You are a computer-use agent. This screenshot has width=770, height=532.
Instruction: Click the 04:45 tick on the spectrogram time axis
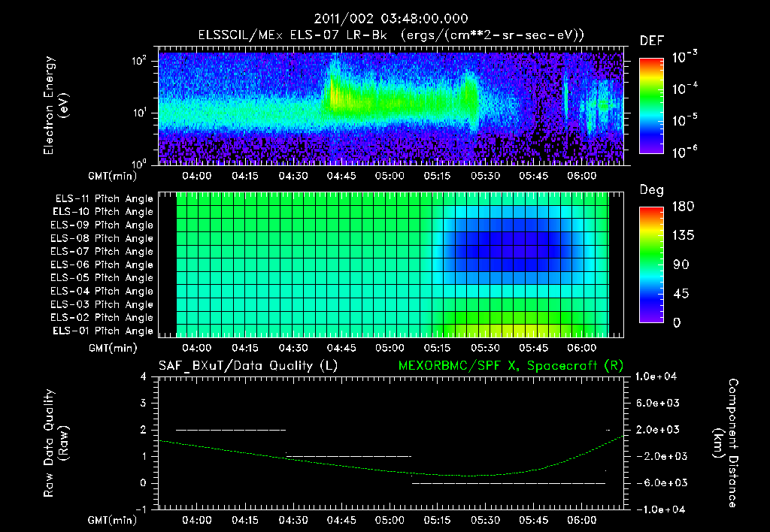[x=341, y=176]
